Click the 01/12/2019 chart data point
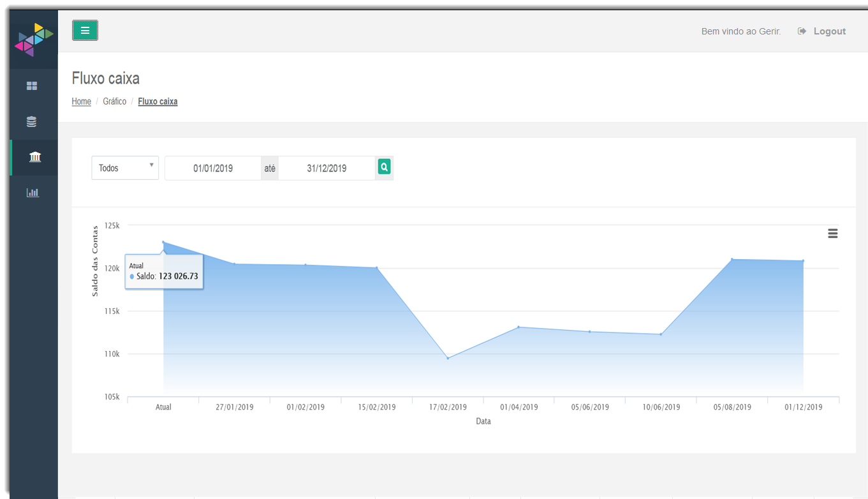The height and width of the screenshot is (499, 868). 803,261
